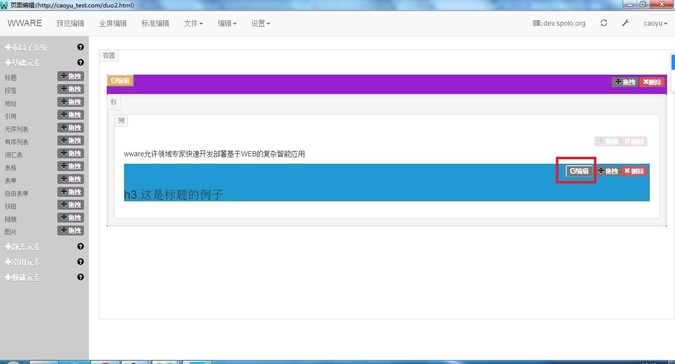Click the wware paragraph text in column

[x=214, y=154]
